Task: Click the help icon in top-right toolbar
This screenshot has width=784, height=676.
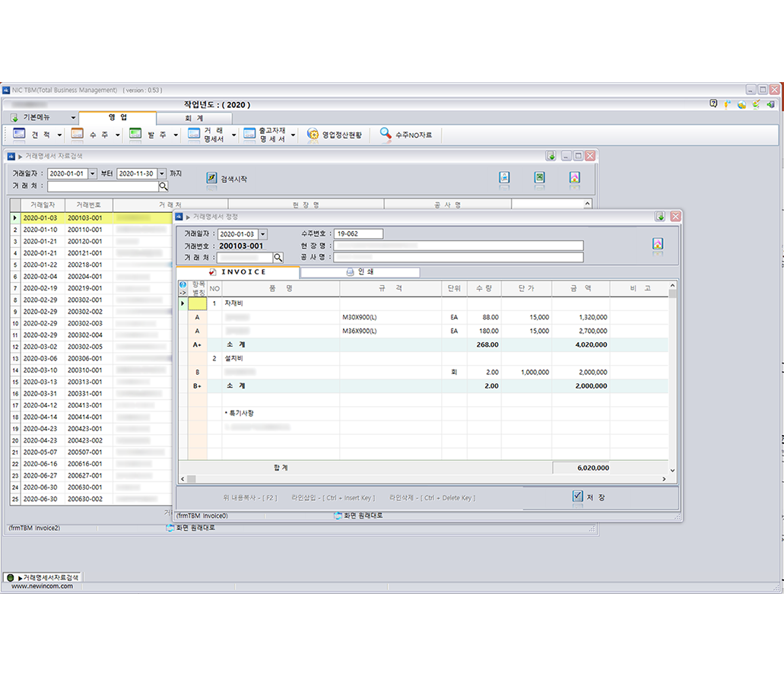Action: coord(713,103)
